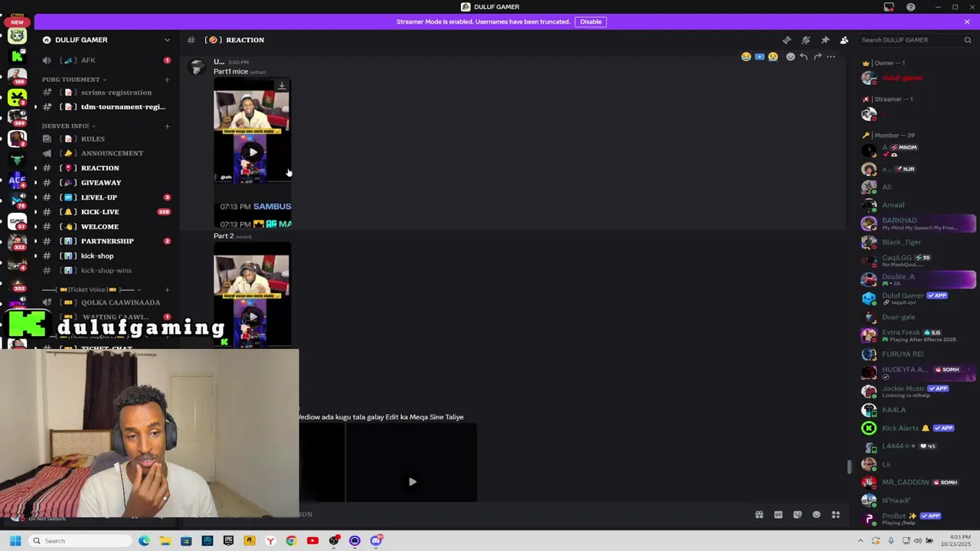Open Inbox icon in title bar
This screenshot has width=980, height=551.
[889, 7]
